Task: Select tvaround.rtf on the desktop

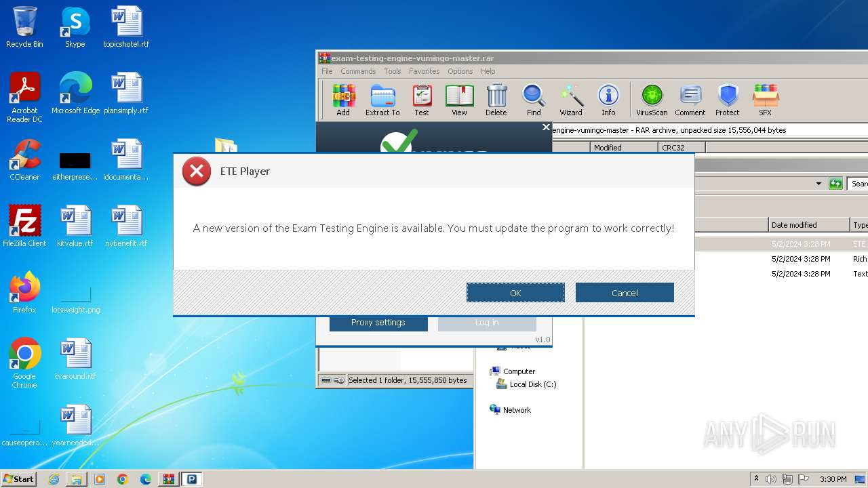Action: (75, 359)
